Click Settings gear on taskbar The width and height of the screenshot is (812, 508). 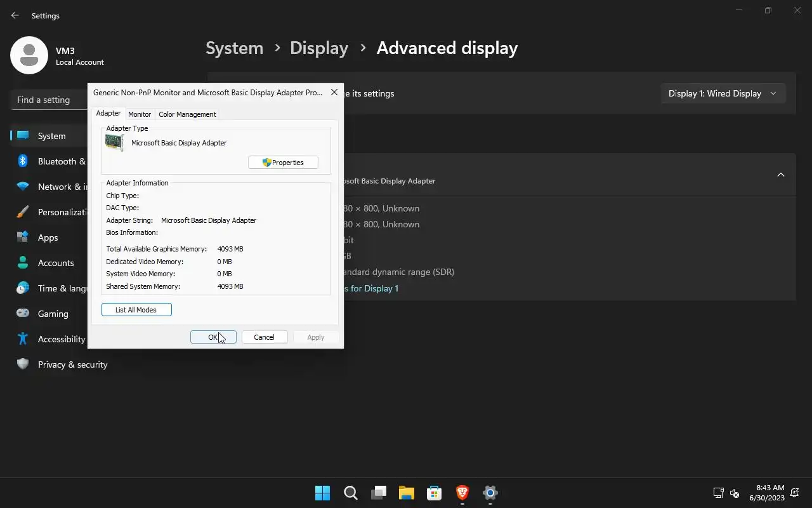[490, 493]
